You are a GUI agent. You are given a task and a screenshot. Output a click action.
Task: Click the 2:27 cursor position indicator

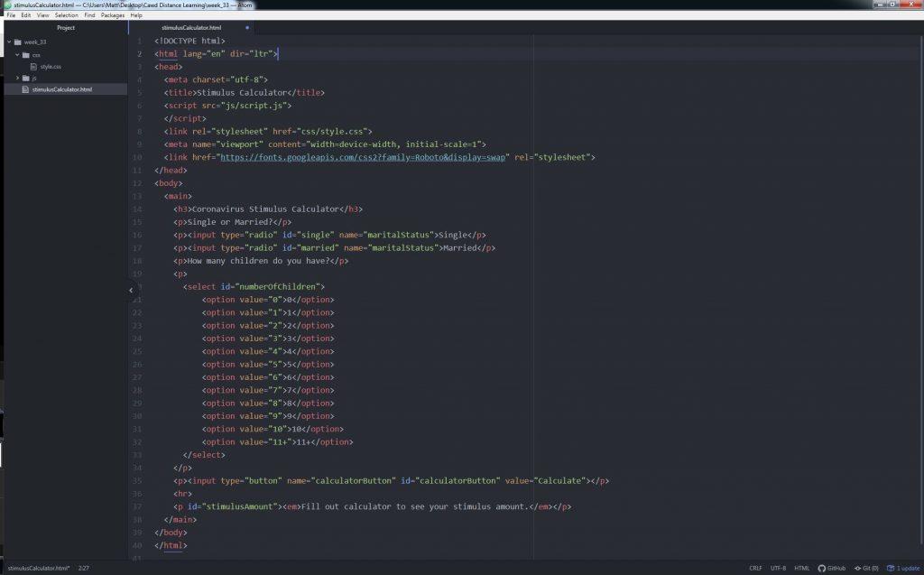tap(84, 569)
